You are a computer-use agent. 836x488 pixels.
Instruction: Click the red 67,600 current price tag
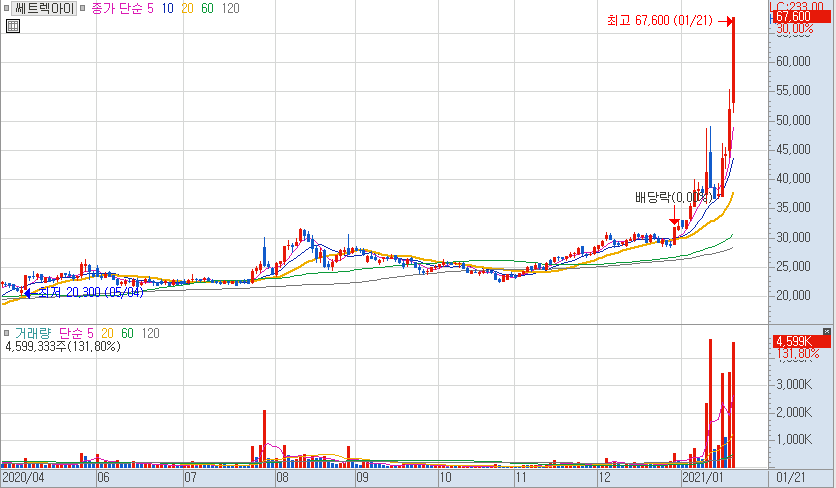(801, 17)
